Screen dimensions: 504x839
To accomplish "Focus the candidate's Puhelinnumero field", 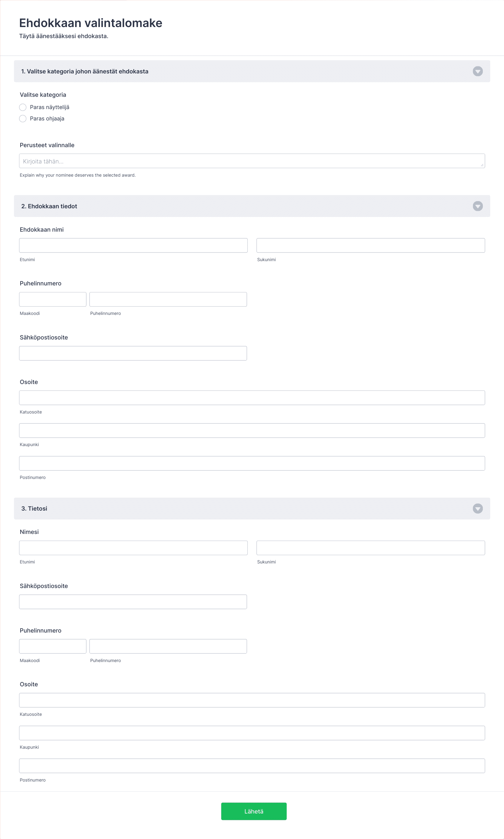I will 168,299.
